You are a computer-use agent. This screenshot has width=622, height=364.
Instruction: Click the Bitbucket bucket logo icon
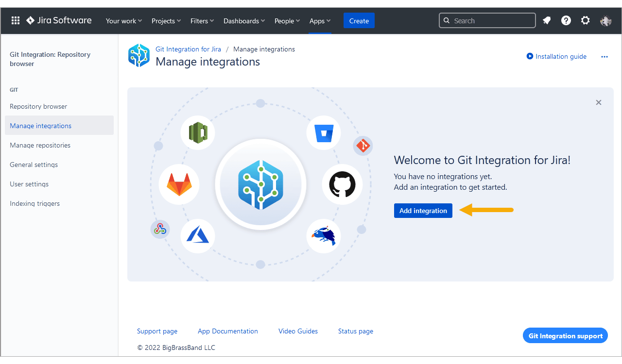(324, 133)
